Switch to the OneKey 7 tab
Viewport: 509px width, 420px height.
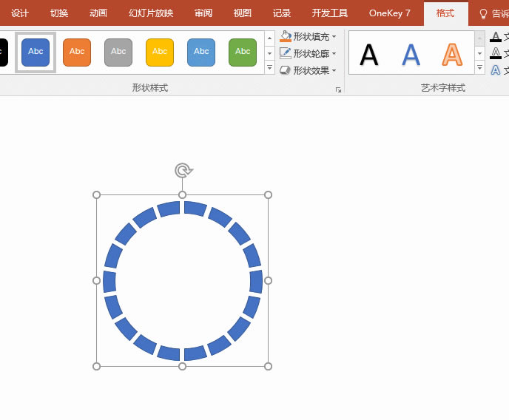pos(390,13)
